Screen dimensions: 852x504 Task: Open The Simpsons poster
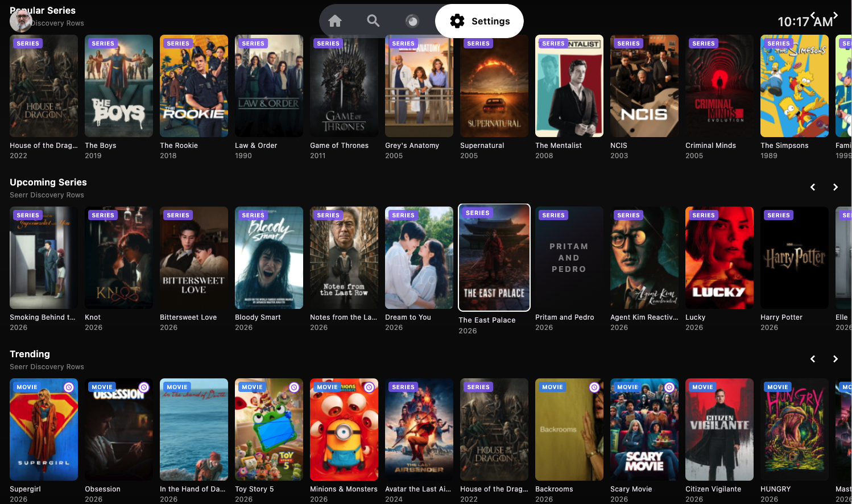click(x=795, y=86)
